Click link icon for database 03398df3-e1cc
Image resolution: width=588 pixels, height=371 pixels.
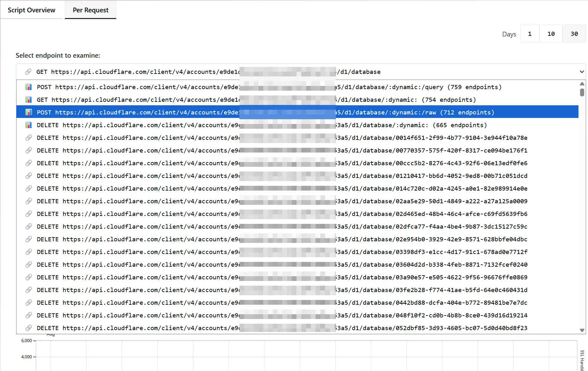29,252
